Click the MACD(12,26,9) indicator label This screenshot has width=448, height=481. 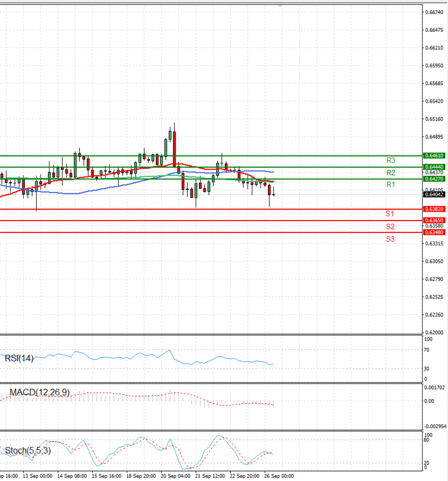(39, 392)
